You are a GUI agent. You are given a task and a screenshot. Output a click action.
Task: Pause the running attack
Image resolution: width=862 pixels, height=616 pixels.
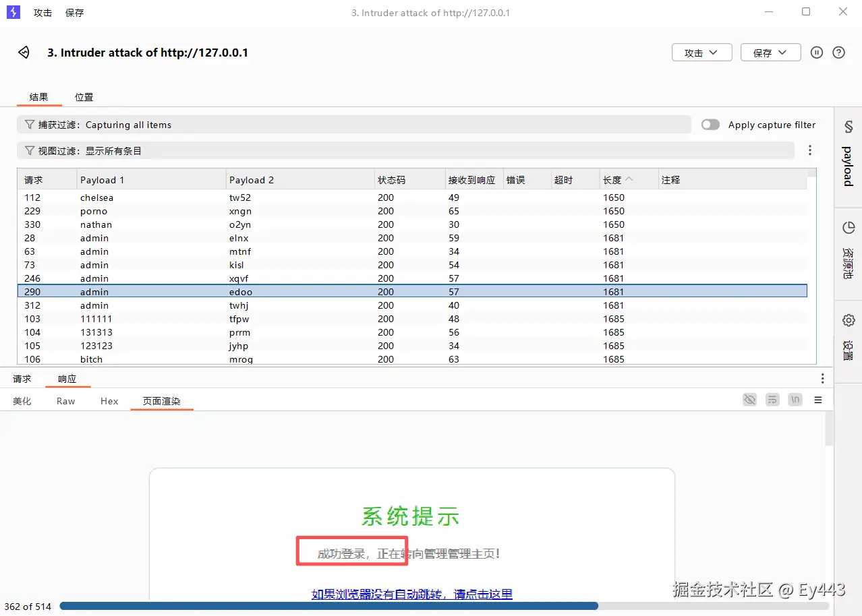pos(817,53)
